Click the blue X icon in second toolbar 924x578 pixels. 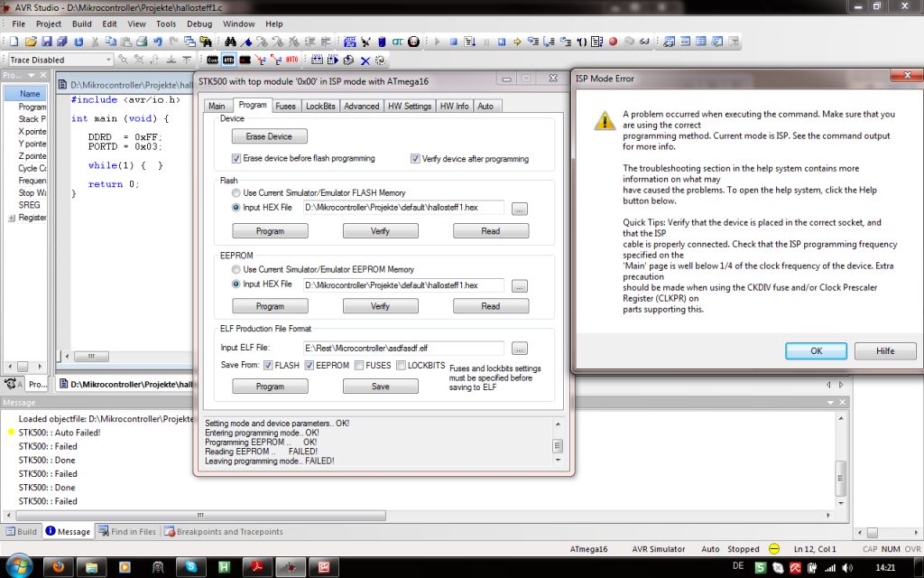[x=365, y=61]
